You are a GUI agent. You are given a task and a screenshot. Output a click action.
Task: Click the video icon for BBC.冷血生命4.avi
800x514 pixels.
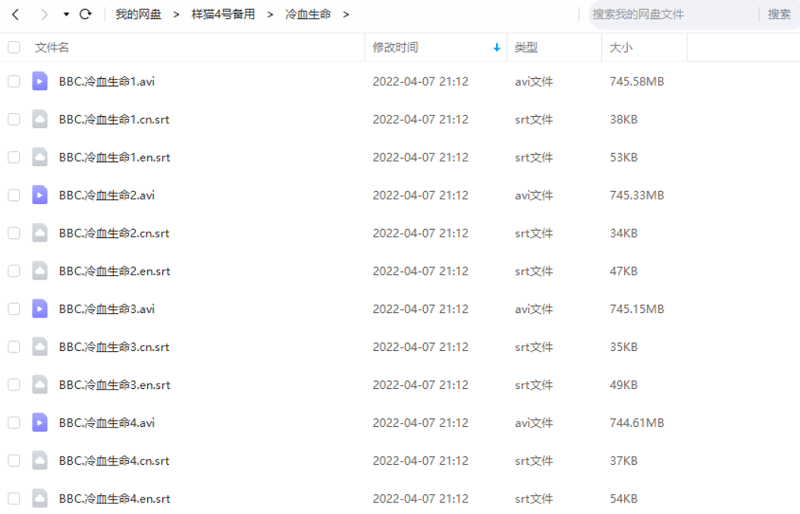(39, 423)
